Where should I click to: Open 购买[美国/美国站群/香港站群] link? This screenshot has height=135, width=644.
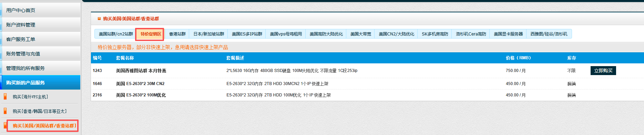coord(44,126)
